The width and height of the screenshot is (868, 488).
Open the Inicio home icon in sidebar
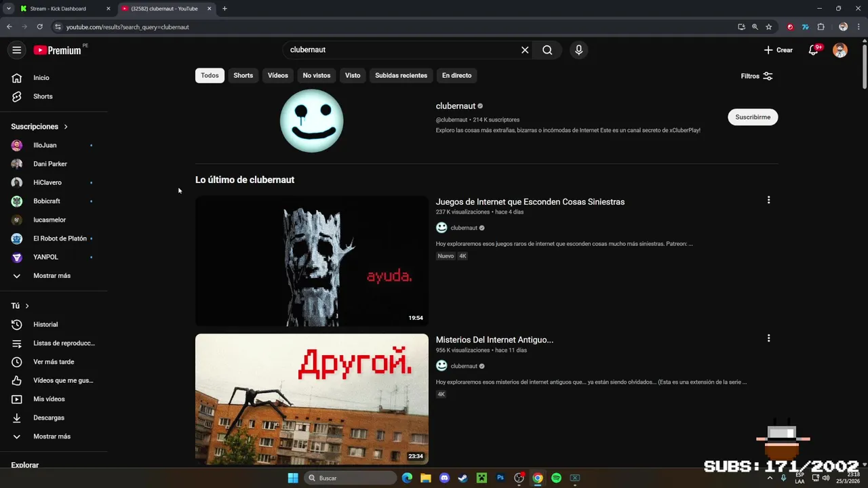click(x=17, y=78)
